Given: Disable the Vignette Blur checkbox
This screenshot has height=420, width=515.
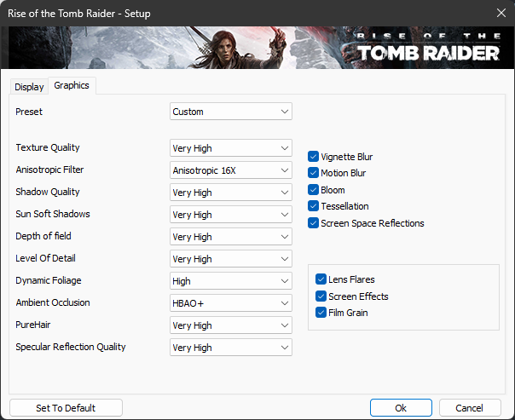Looking at the screenshot, I should click(x=313, y=157).
